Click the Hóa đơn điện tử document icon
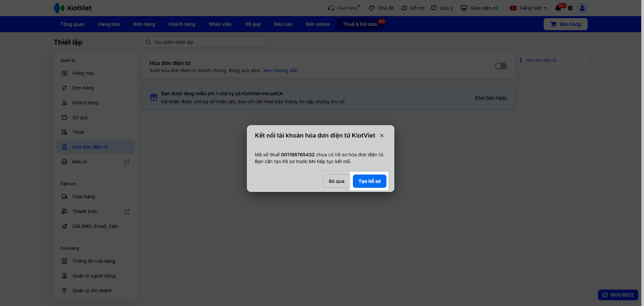Screen dimensions: 644x306 click(64, 147)
